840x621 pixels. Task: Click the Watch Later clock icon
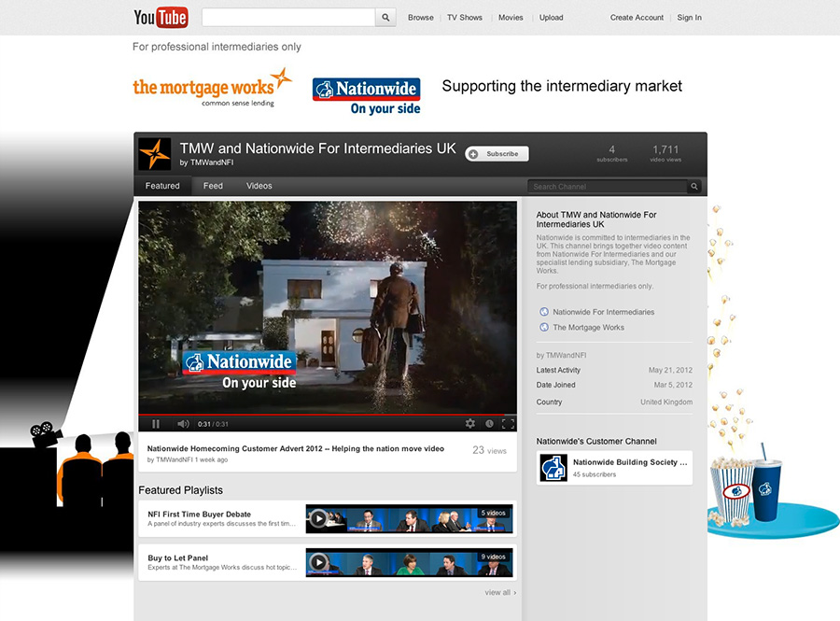[x=490, y=424]
